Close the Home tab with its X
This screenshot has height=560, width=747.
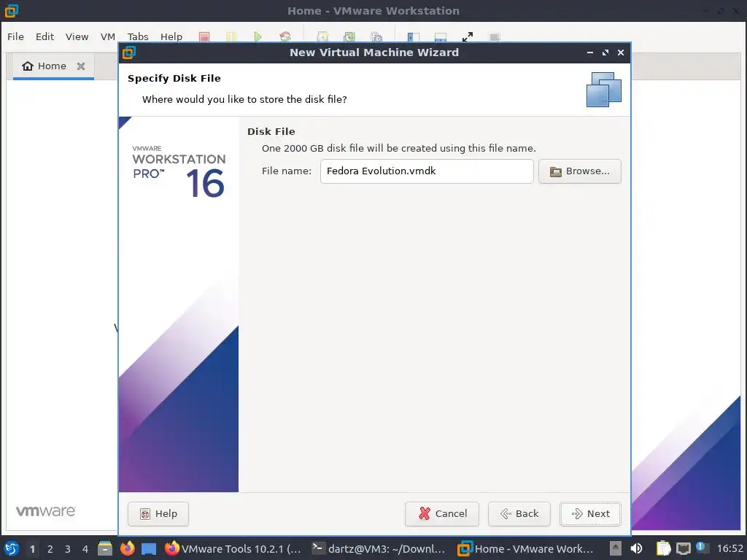81,66
